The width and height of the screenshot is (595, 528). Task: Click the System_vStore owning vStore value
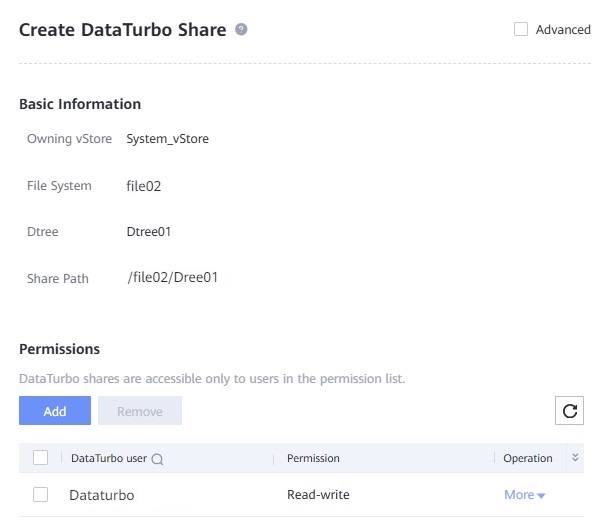coord(167,139)
